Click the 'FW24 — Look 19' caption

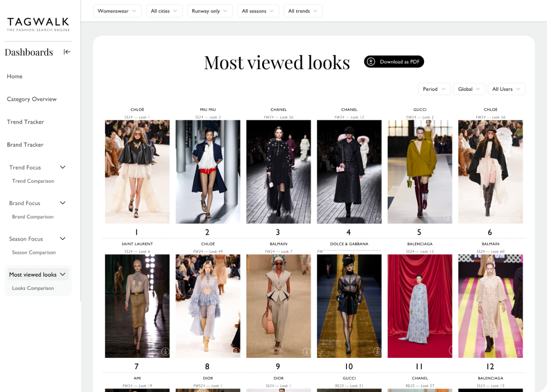[x=137, y=386]
